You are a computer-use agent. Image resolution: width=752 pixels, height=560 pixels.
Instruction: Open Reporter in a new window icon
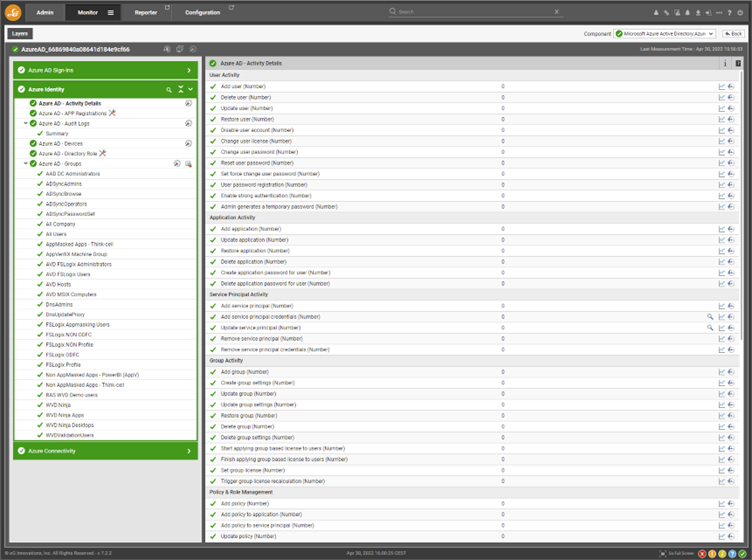(x=167, y=8)
